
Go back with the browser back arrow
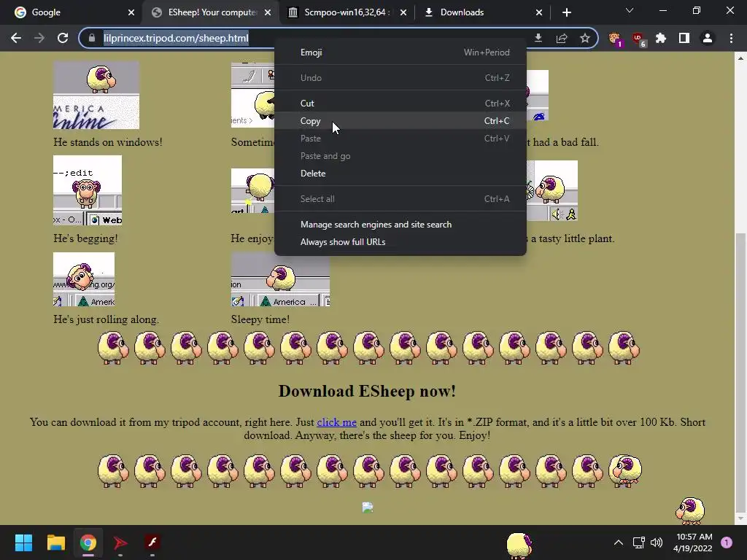(x=16, y=38)
